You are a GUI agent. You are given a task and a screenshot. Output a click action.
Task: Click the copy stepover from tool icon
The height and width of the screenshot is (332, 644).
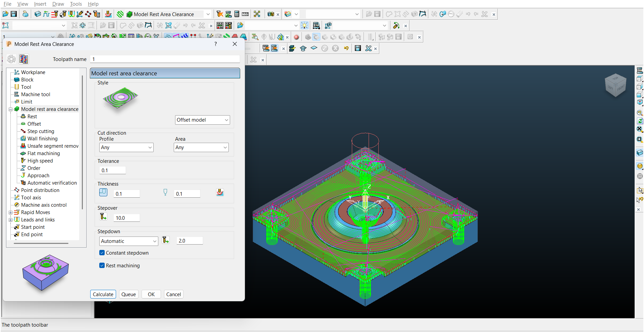click(x=103, y=217)
